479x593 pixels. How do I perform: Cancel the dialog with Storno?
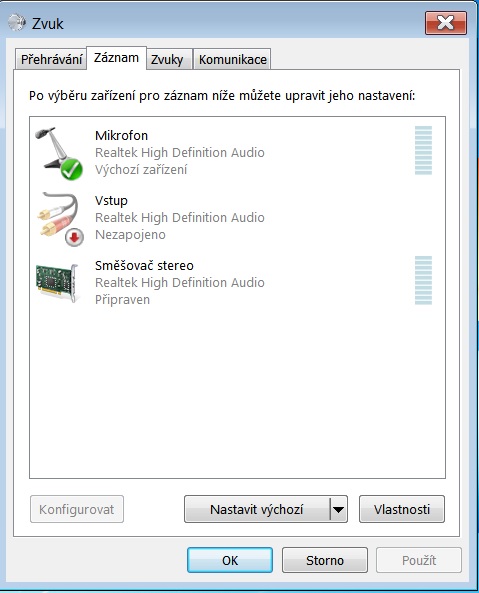[325, 560]
